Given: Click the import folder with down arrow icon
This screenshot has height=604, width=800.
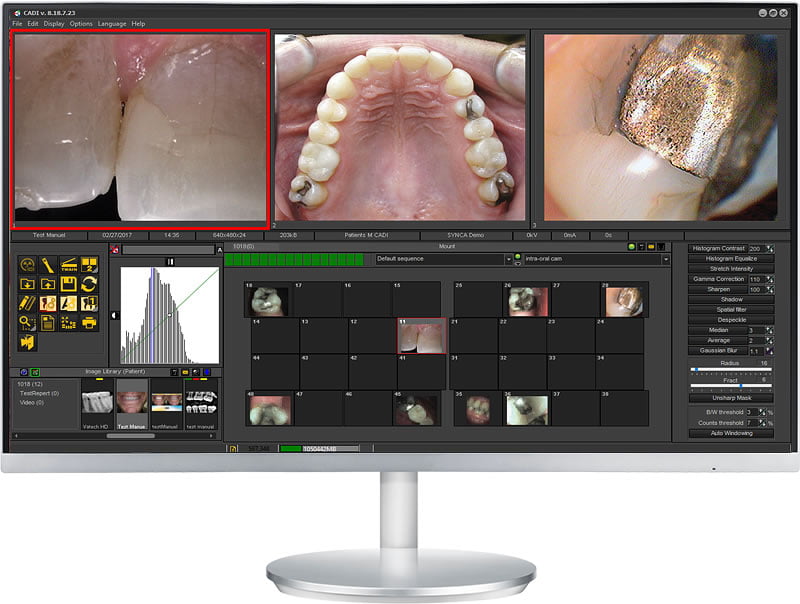Looking at the screenshot, I should pyautogui.click(x=27, y=284).
